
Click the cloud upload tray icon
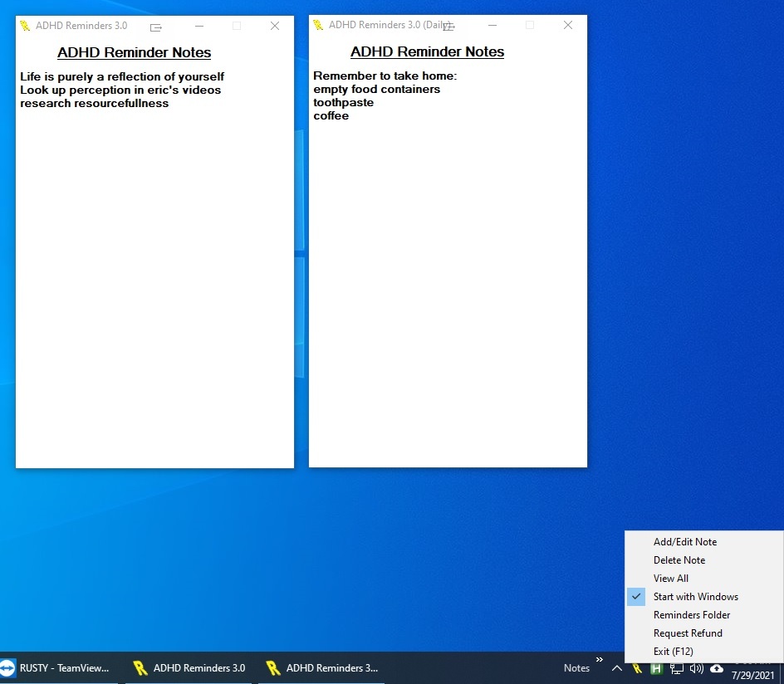(x=717, y=668)
